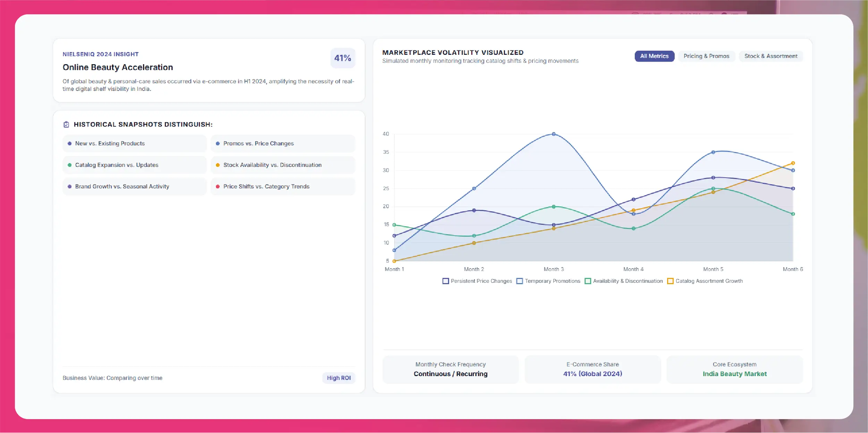This screenshot has width=868, height=433.
Task: Click Availability point at Month 3
Action: coord(554,207)
